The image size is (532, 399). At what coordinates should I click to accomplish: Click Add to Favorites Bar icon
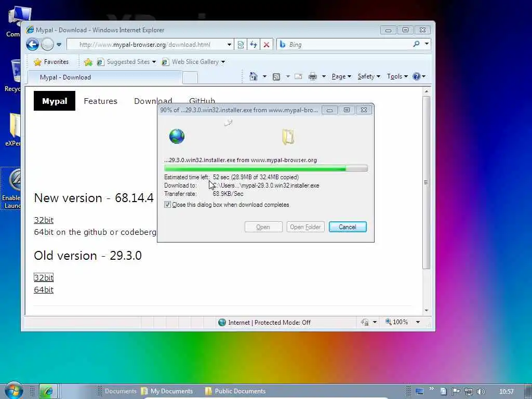click(x=88, y=62)
